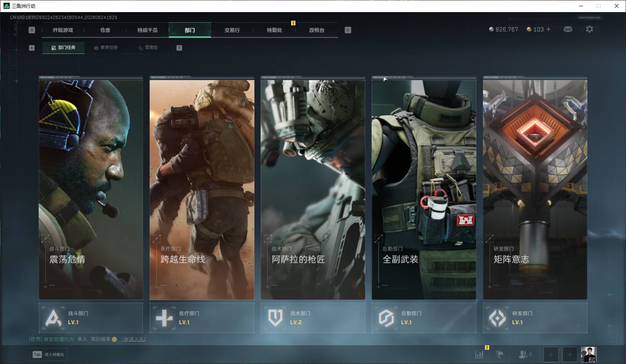Image resolution: width=626 pixels, height=364 pixels.
Task: Open settings via the gear icon
Action: 589,29
